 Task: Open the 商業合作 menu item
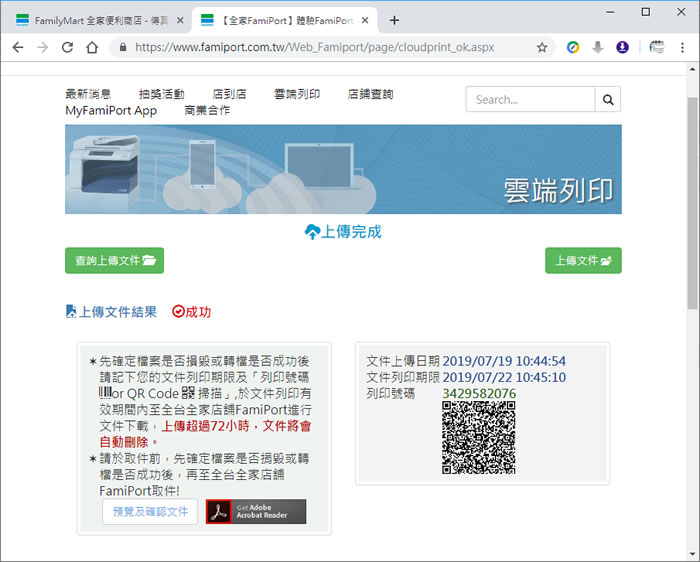click(x=207, y=111)
